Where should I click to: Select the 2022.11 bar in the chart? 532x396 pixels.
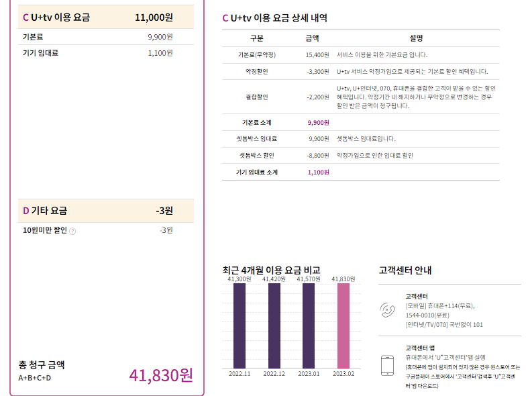point(240,325)
